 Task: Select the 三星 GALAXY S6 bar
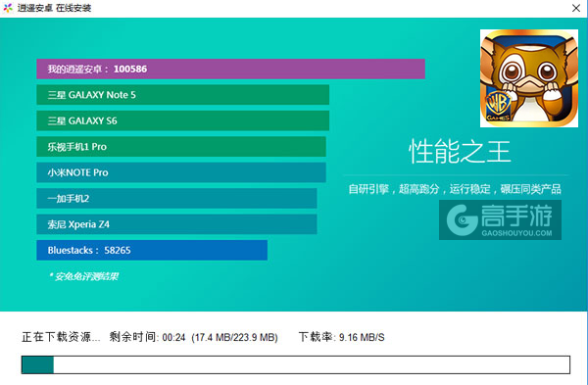[x=182, y=120]
